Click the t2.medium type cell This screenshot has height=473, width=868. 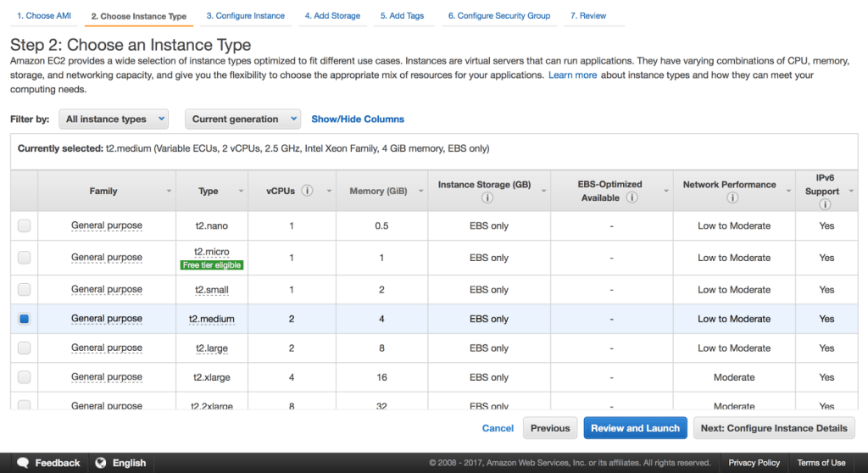211,319
